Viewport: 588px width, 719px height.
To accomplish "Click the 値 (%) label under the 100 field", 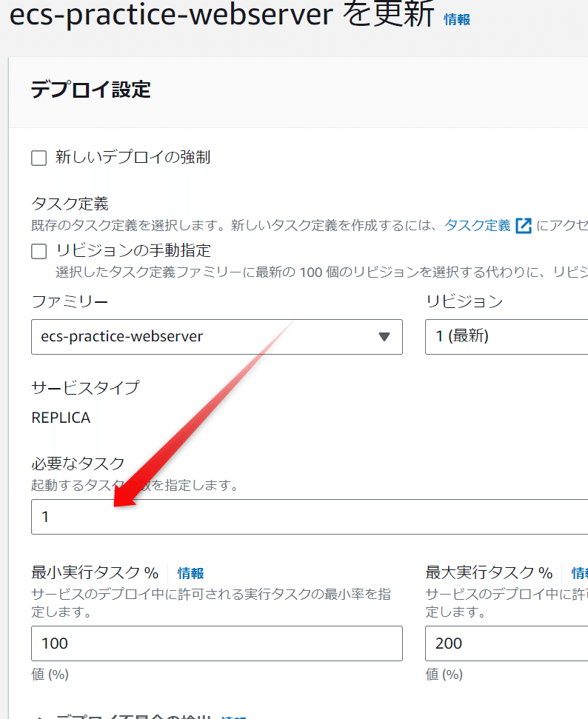I will pos(50,674).
